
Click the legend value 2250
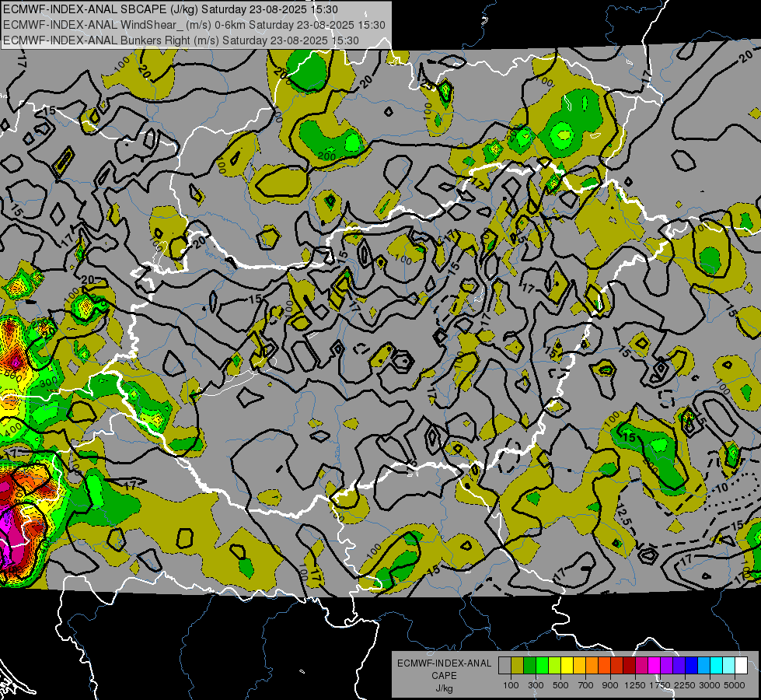coord(685,685)
